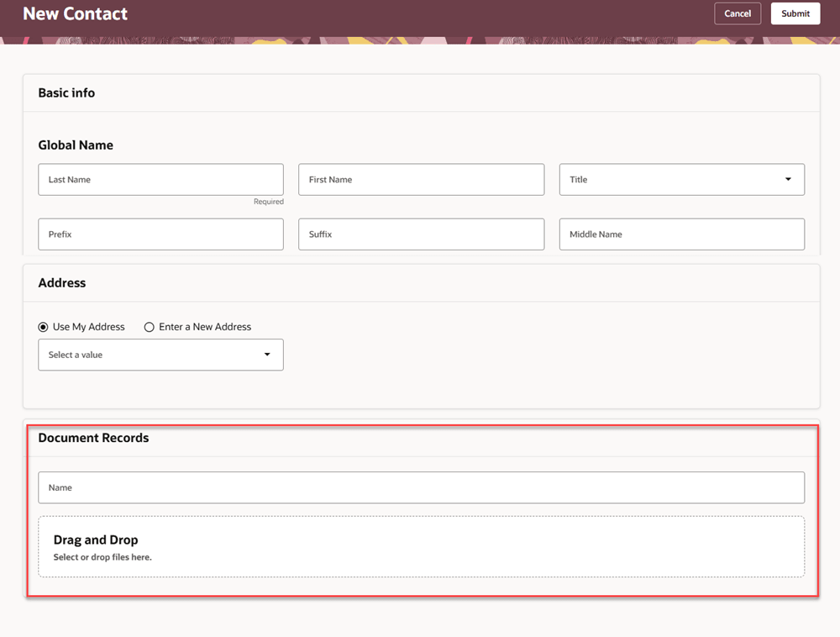This screenshot has width=840, height=637.
Task: Click the Document Records heading
Action: tap(93, 438)
